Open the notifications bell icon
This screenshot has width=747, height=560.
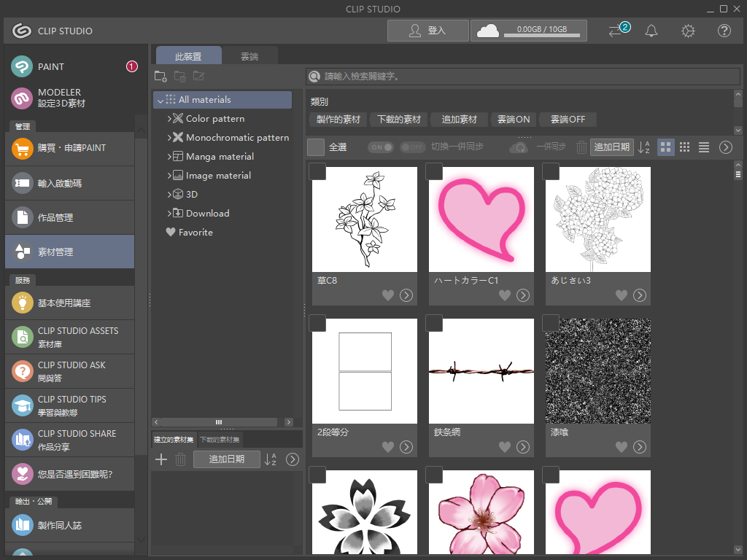click(x=651, y=31)
